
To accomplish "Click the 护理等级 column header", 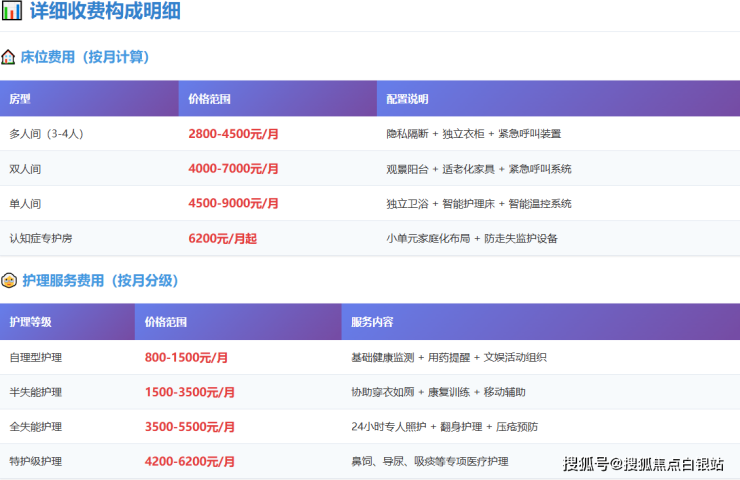I will pos(30,322).
